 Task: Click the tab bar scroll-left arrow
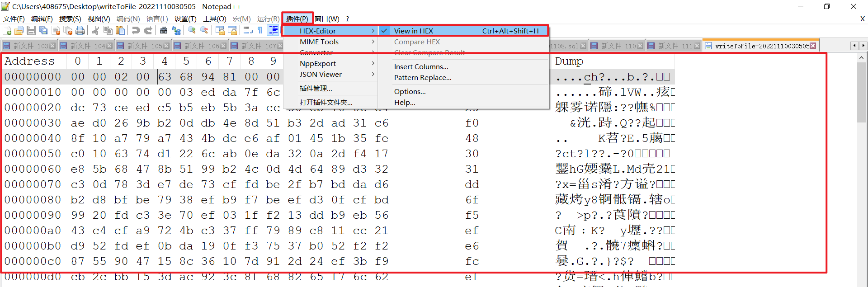(854, 46)
